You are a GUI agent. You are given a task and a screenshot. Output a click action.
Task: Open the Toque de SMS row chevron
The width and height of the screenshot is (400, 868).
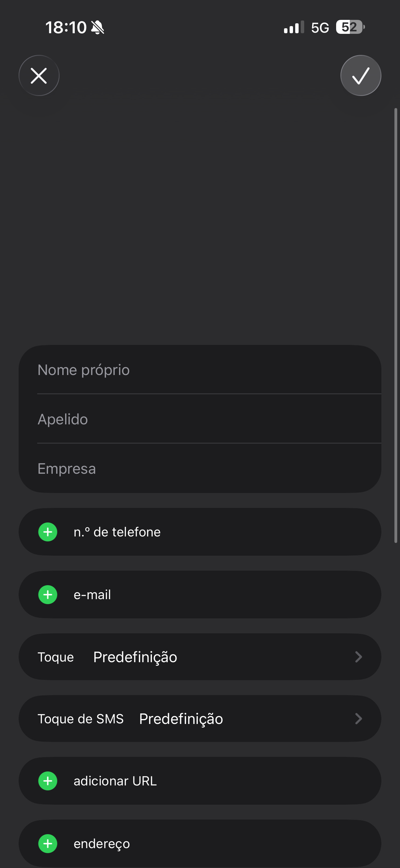tap(358, 719)
